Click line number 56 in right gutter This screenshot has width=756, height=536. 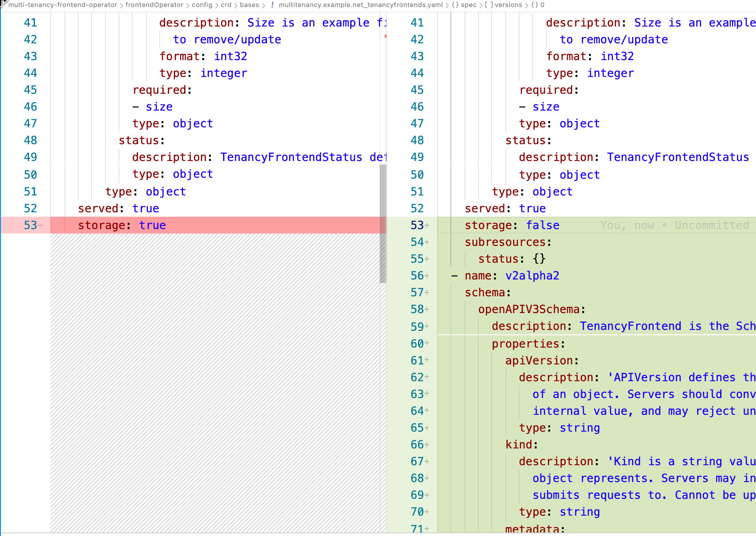(417, 276)
